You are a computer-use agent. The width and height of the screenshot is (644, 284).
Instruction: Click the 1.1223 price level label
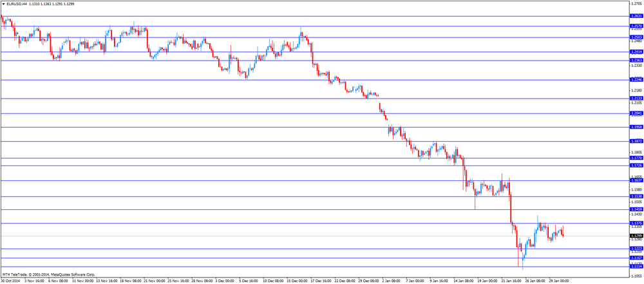tap(637, 249)
